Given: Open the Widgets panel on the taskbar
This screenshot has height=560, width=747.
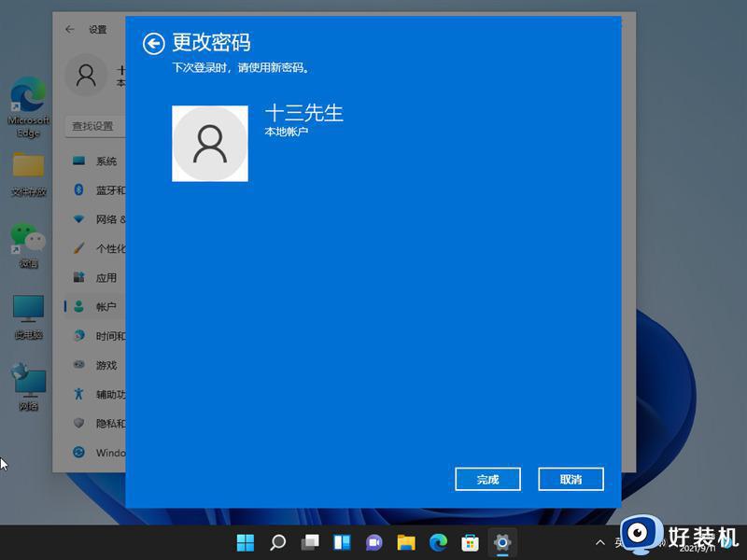Looking at the screenshot, I should (341, 541).
